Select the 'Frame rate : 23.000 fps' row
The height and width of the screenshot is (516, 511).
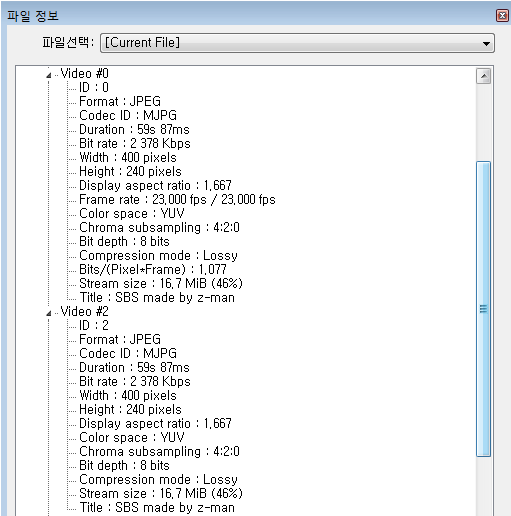(177, 199)
